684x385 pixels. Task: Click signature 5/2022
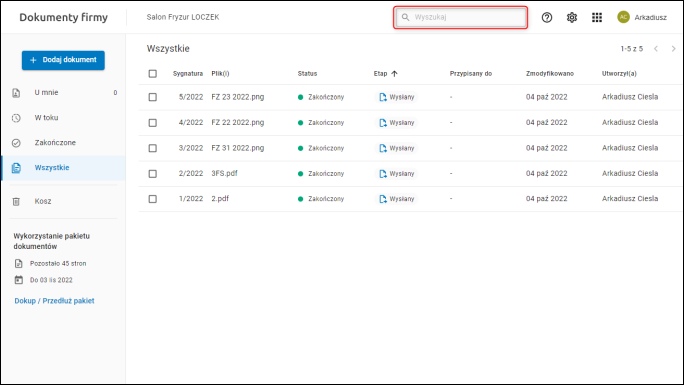click(191, 97)
